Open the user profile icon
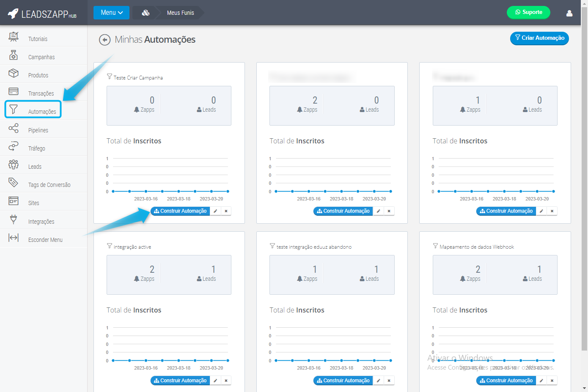The height and width of the screenshot is (392, 588). pyautogui.click(x=569, y=13)
